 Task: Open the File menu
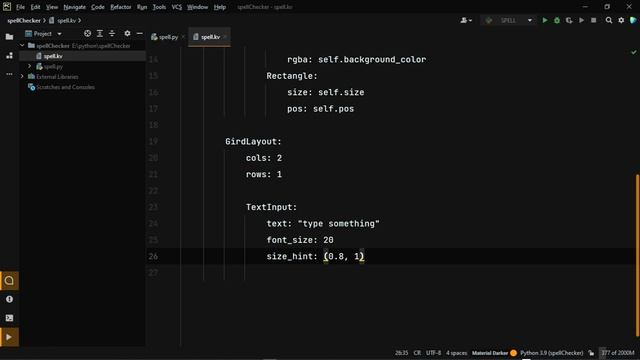[x=20, y=7]
